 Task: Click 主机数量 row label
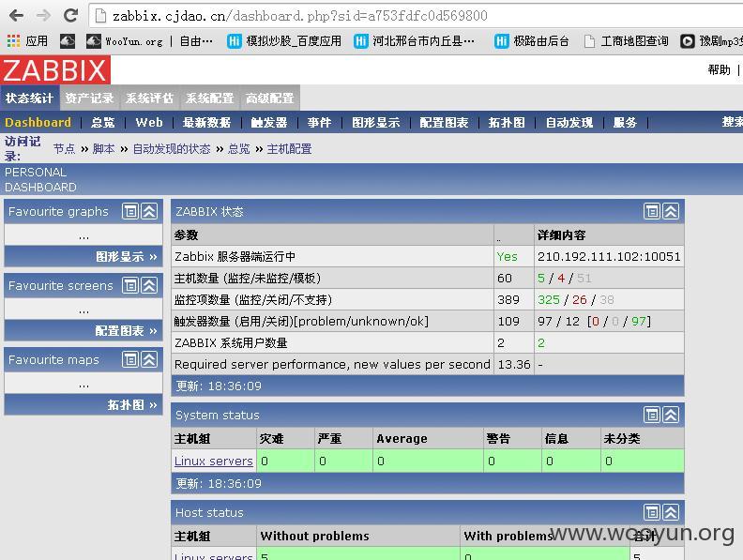click(x=248, y=278)
